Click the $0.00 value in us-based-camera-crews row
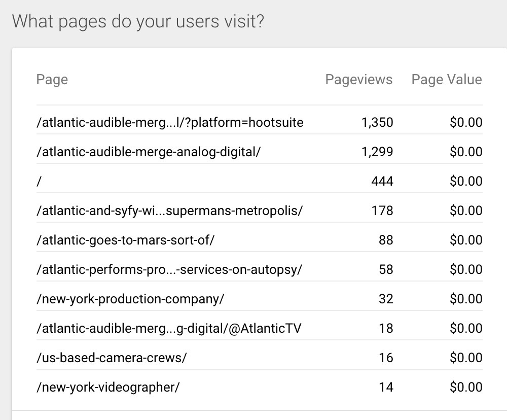The image size is (507, 420). pyautogui.click(x=465, y=358)
